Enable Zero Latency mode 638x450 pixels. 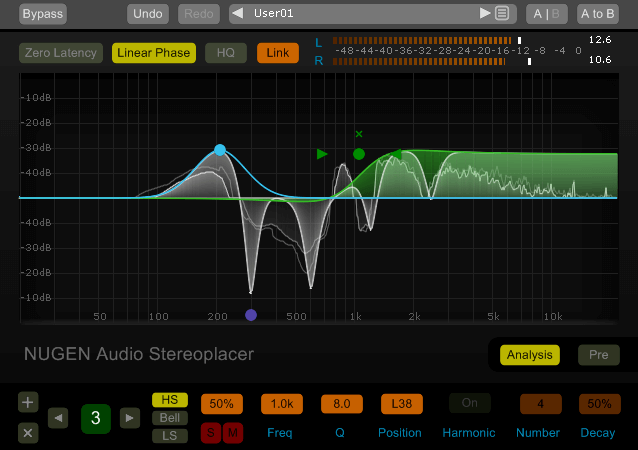click(61, 53)
